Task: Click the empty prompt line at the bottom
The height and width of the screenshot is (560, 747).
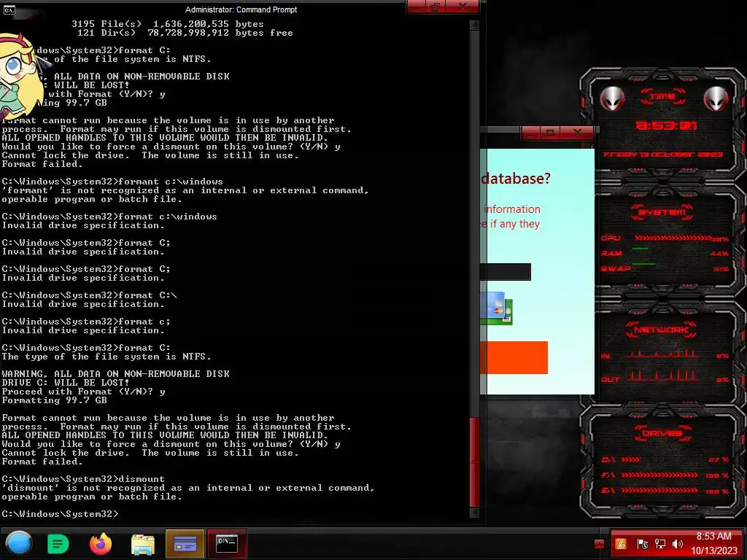Action: tap(61, 514)
